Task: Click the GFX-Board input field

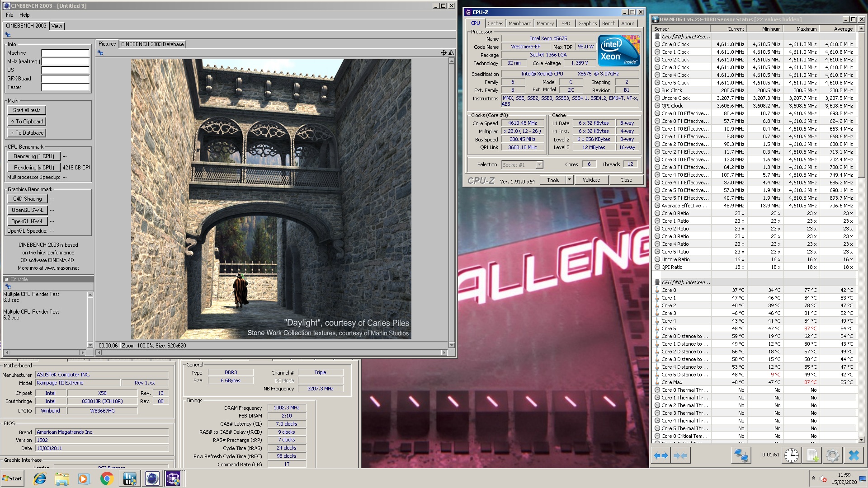Action: (x=65, y=79)
